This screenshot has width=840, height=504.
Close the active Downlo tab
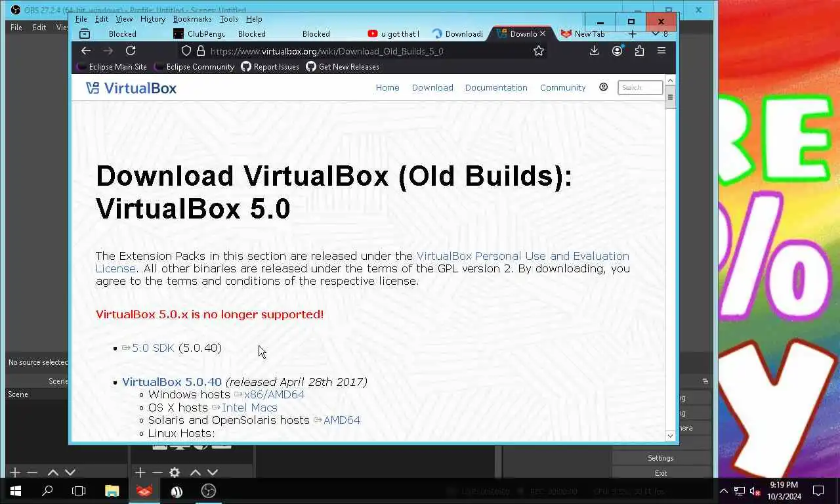(543, 33)
